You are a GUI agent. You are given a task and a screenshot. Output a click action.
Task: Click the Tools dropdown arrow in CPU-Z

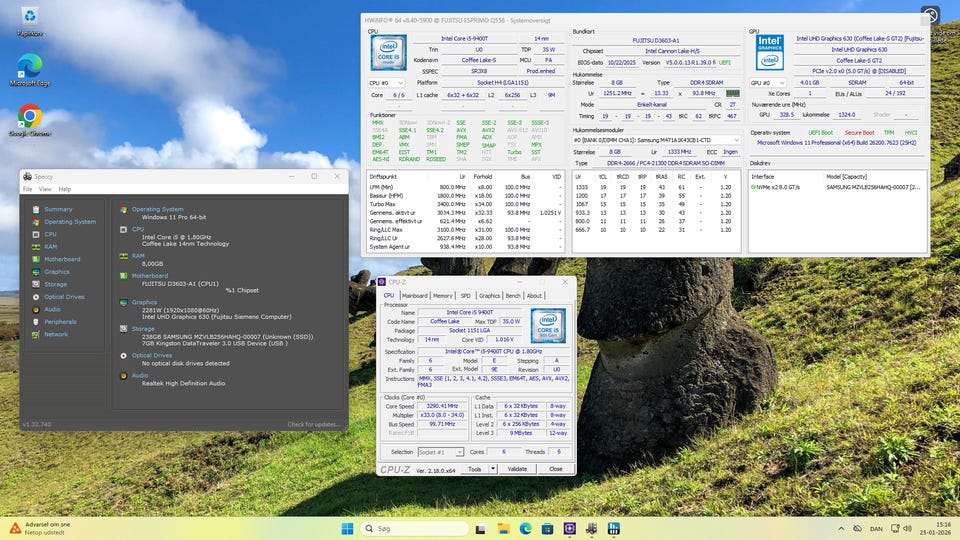click(x=493, y=468)
